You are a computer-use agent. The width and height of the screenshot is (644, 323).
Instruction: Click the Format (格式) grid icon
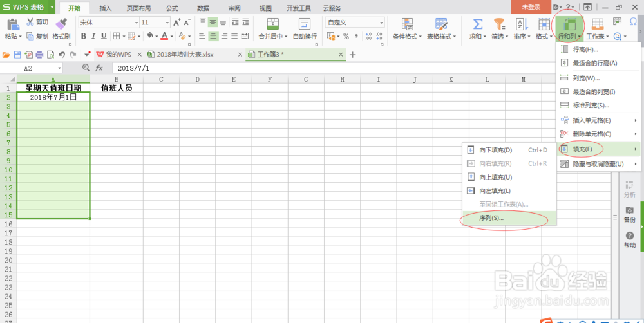click(x=544, y=24)
